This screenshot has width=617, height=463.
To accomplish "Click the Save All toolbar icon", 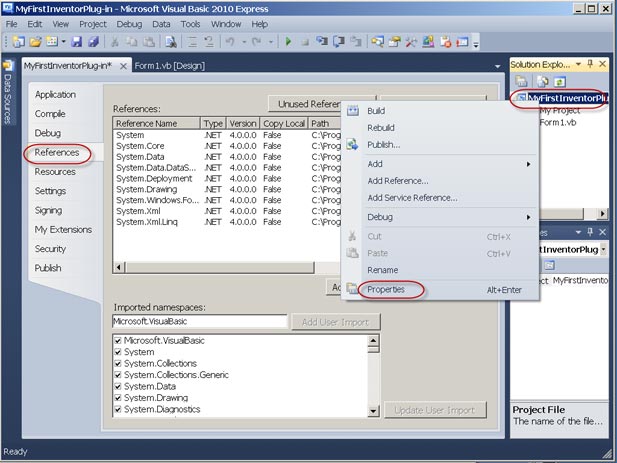I will coord(94,42).
